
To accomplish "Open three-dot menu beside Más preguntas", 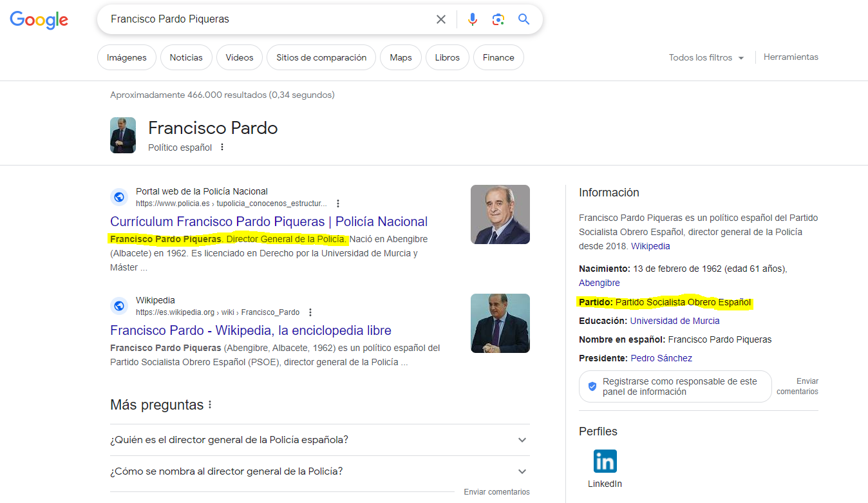I will 210,405.
